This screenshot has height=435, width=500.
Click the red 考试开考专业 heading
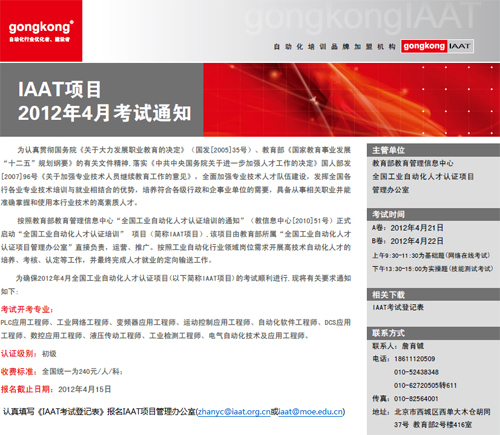tap(27, 309)
